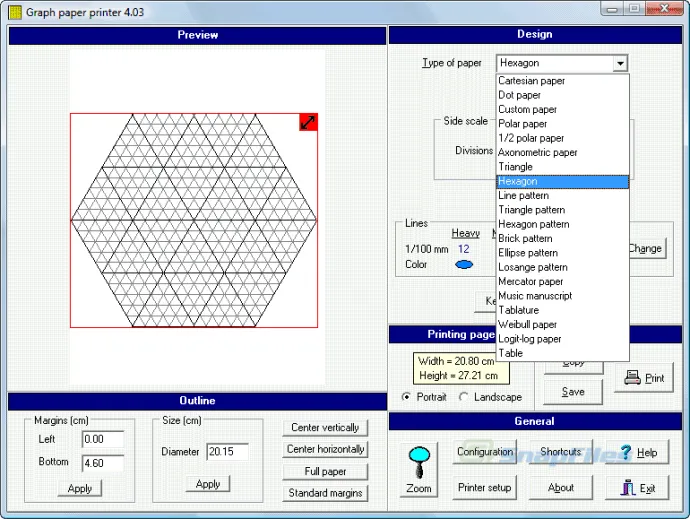The height and width of the screenshot is (519, 690).
Task: Click the Zoom magnifier icon
Action: 419,470
